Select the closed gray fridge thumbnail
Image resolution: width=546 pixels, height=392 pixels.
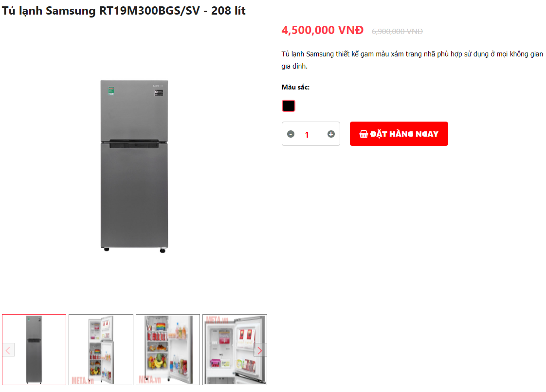34,350
